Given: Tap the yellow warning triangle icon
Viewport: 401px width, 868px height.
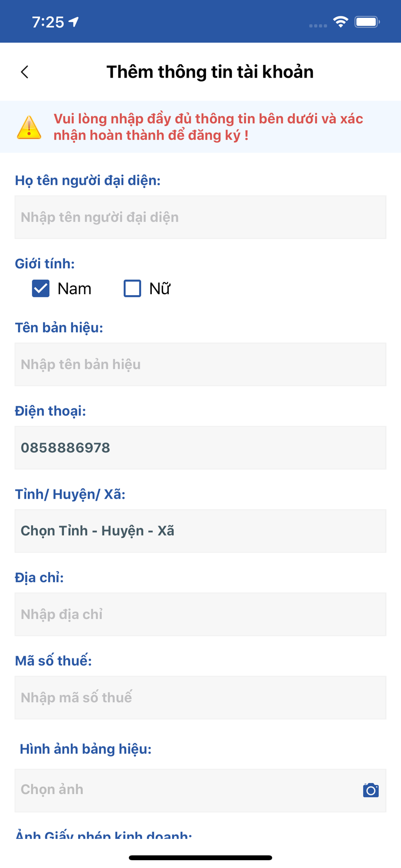Looking at the screenshot, I should click(29, 127).
